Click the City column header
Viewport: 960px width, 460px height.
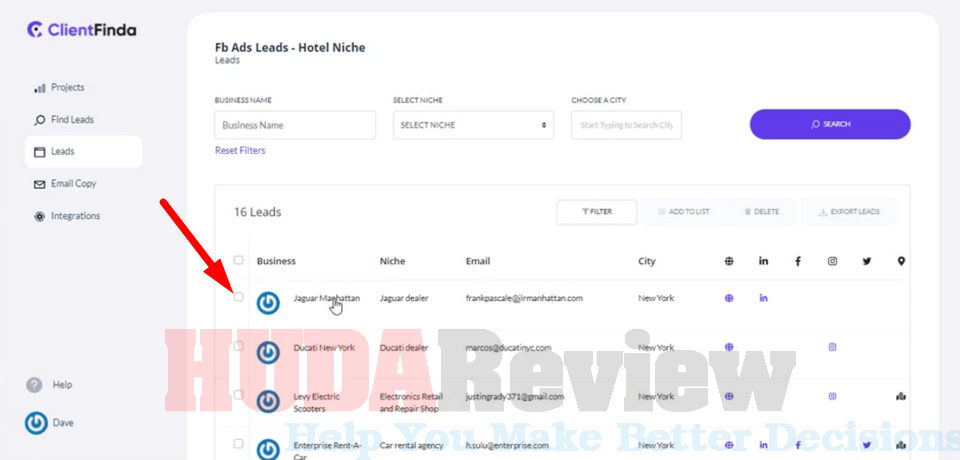tap(647, 261)
